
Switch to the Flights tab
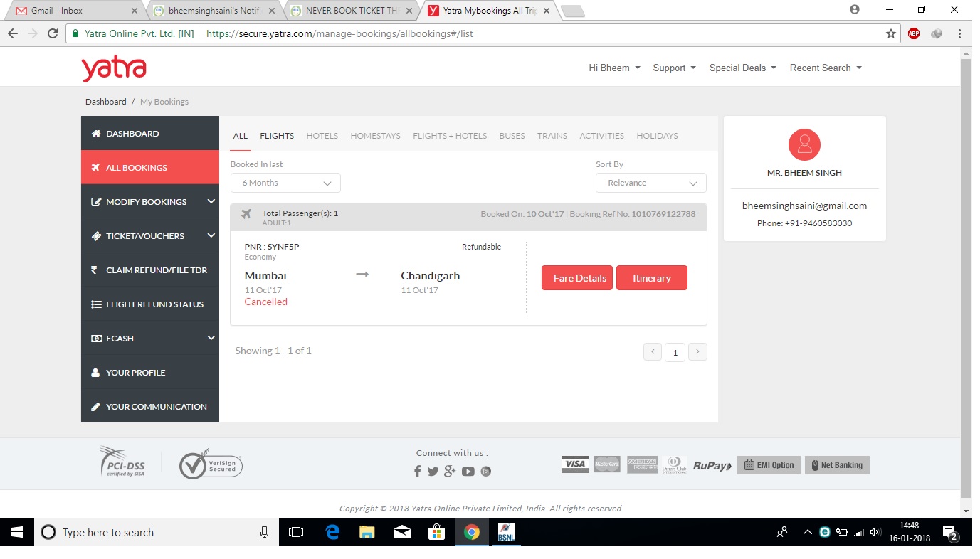click(x=277, y=136)
